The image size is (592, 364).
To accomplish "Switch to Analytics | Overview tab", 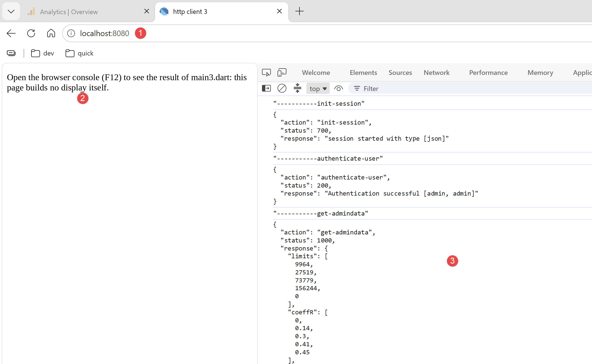I will (69, 12).
